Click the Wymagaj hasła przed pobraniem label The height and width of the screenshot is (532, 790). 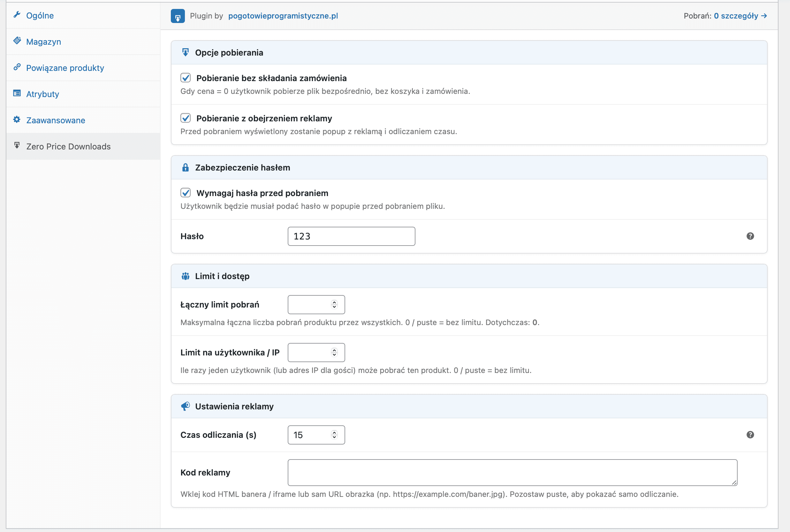click(x=262, y=193)
